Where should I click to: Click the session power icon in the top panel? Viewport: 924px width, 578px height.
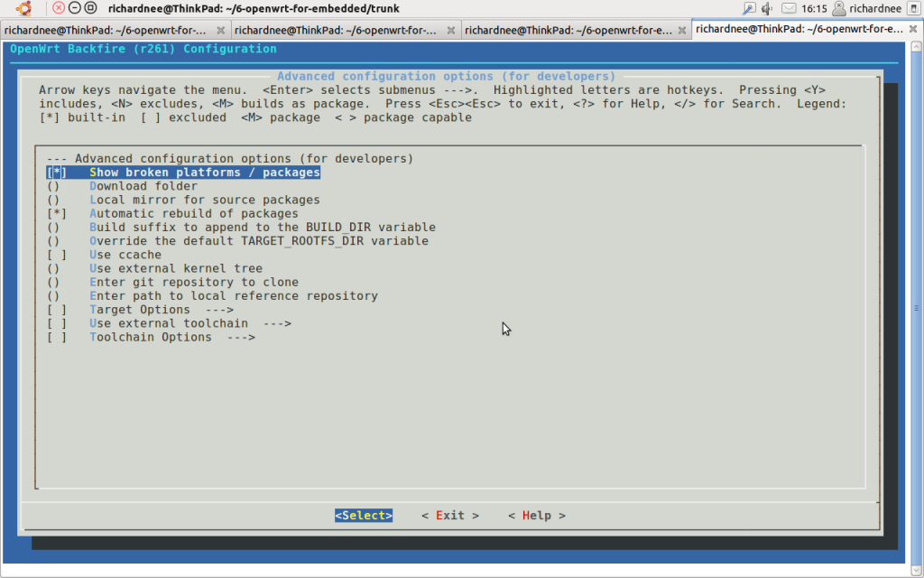point(913,8)
